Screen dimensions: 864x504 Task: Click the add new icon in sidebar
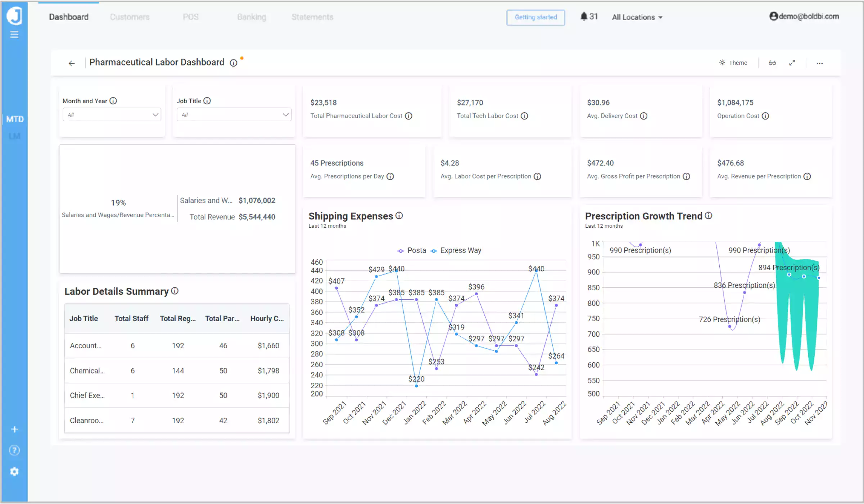point(14,429)
